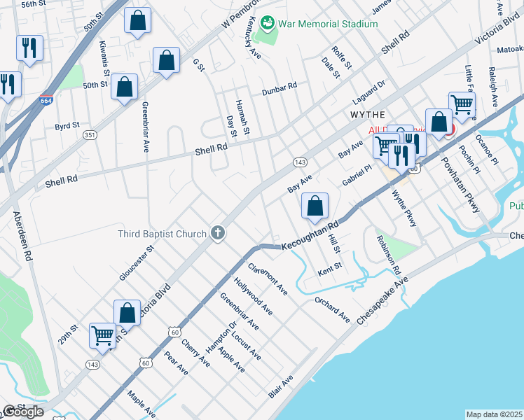Screen dimensions: 524x420
Task: Open the Third Baptist Church label
Action: pyautogui.click(x=162, y=234)
